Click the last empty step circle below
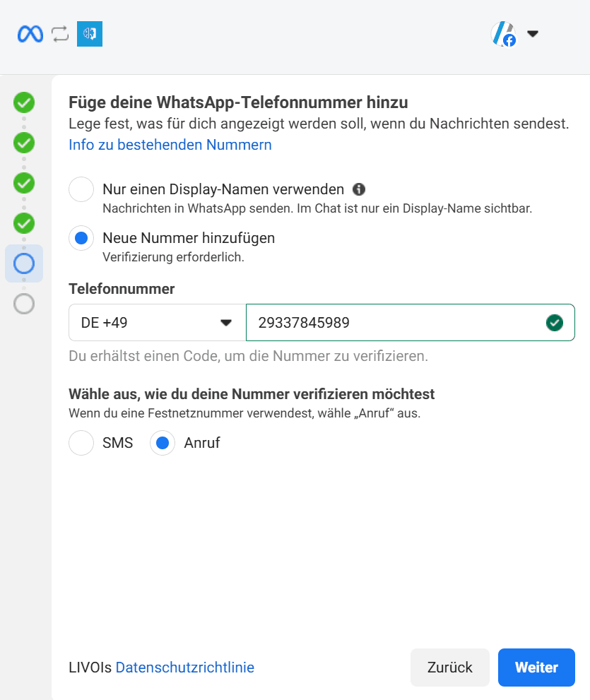This screenshot has width=590, height=700. (x=23, y=304)
